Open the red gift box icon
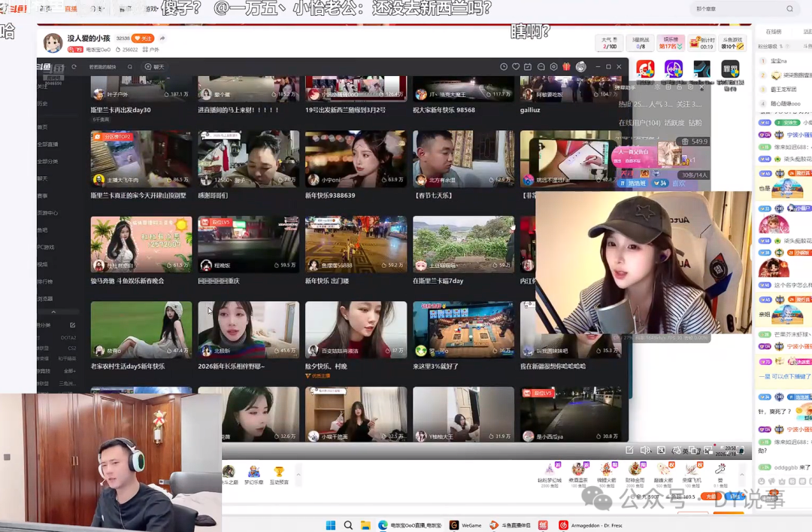Viewport: 812px width, 532px height. pyautogui.click(x=567, y=66)
